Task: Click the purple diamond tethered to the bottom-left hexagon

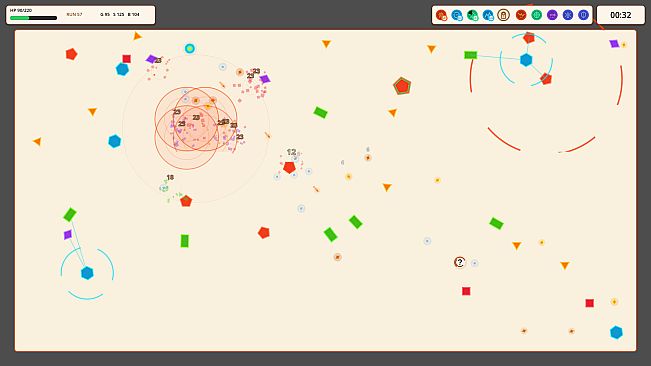Action: coord(68,235)
